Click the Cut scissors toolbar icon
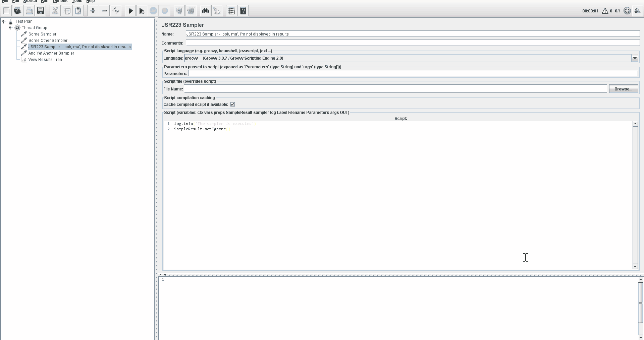644x340 pixels. (55, 10)
